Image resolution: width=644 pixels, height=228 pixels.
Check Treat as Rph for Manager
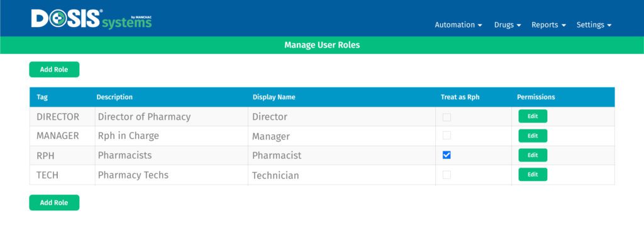(447, 135)
